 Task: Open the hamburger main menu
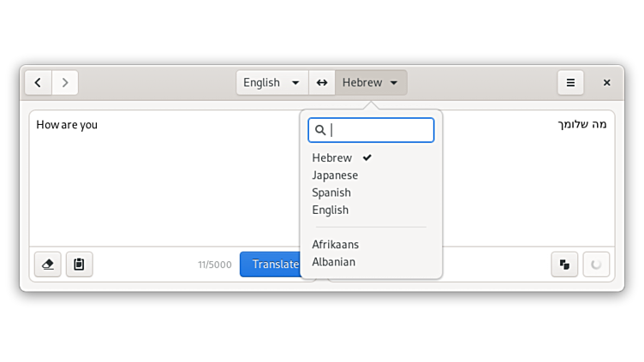coord(570,83)
